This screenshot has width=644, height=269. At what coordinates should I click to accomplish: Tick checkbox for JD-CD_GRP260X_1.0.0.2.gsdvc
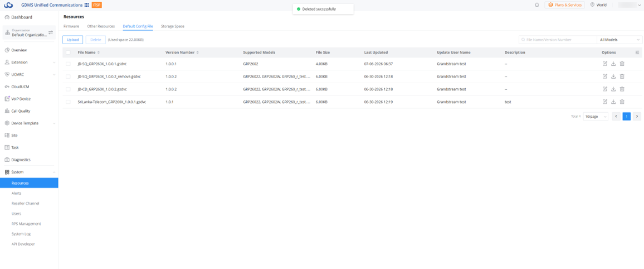pyautogui.click(x=68, y=89)
